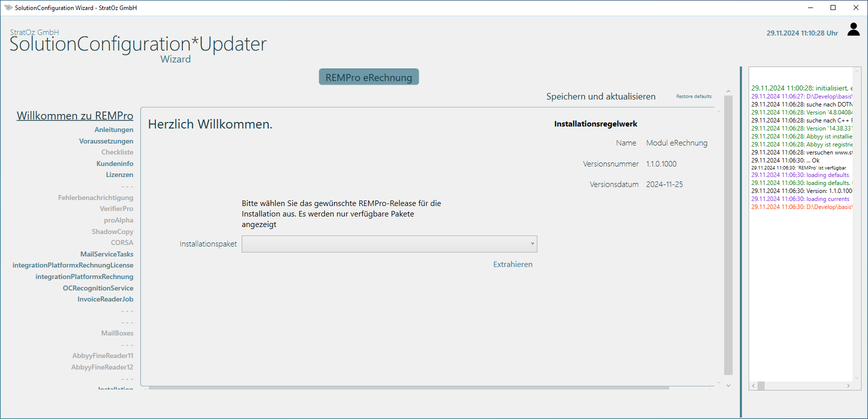This screenshot has width=868, height=419.
Task: Click the Extrahieren link
Action: click(x=512, y=264)
